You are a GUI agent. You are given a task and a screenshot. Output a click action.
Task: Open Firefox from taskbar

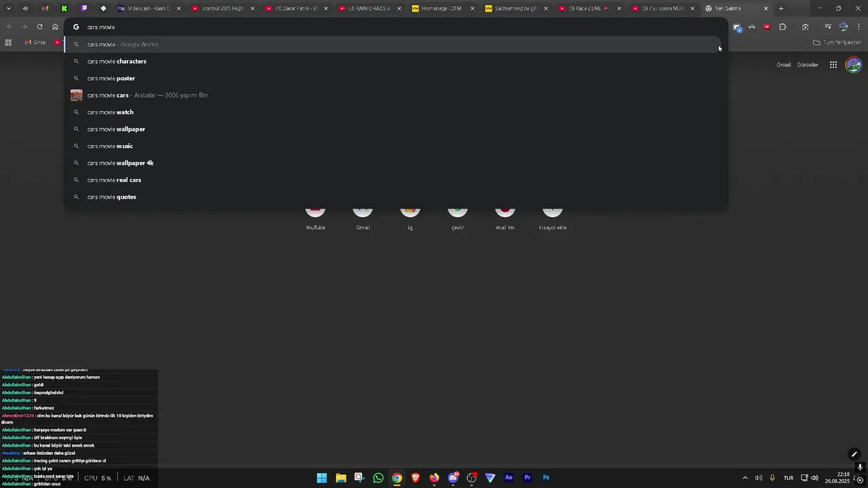click(x=434, y=478)
